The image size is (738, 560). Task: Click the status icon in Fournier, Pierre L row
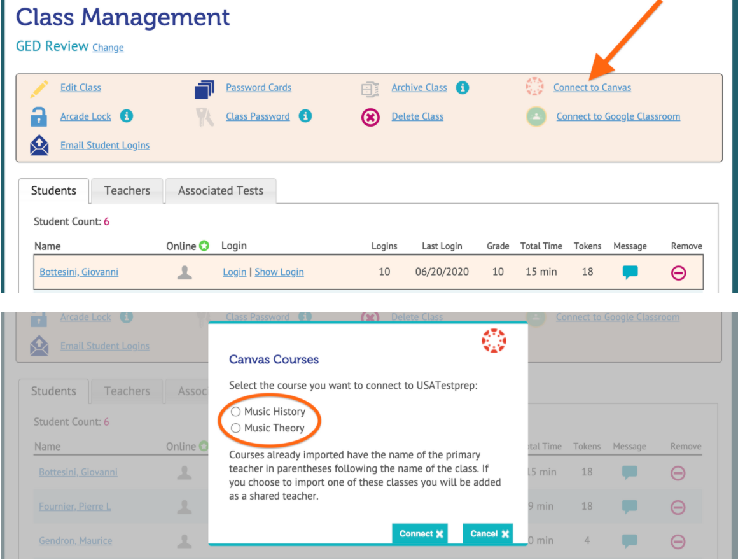tap(184, 507)
